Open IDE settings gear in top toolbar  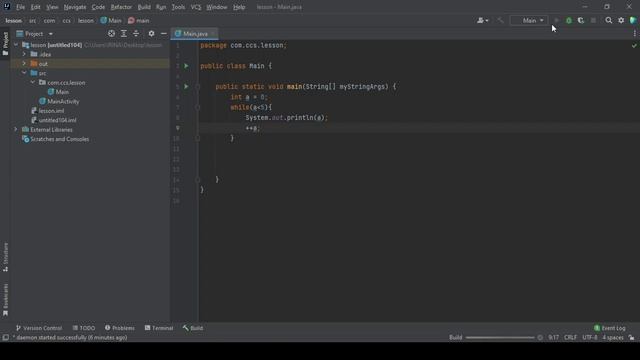tap(621, 20)
